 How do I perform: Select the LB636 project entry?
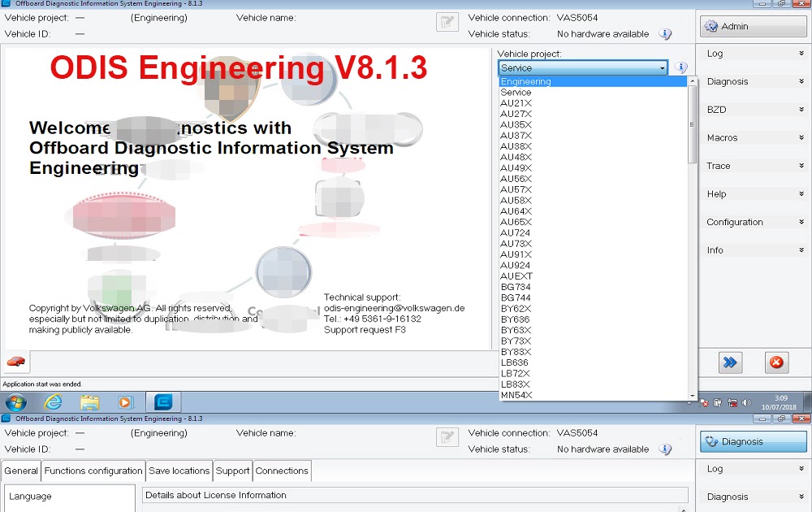tap(593, 362)
